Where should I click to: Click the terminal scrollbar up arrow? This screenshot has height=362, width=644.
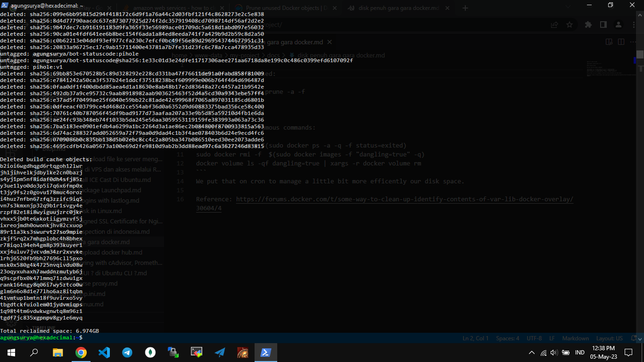[640, 15]
